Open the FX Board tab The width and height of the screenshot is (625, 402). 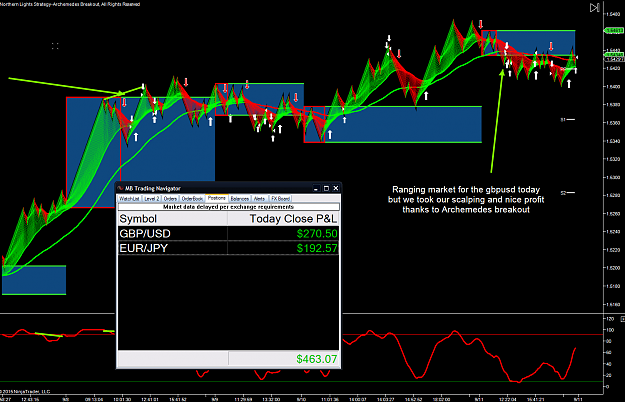click(281, 199)
